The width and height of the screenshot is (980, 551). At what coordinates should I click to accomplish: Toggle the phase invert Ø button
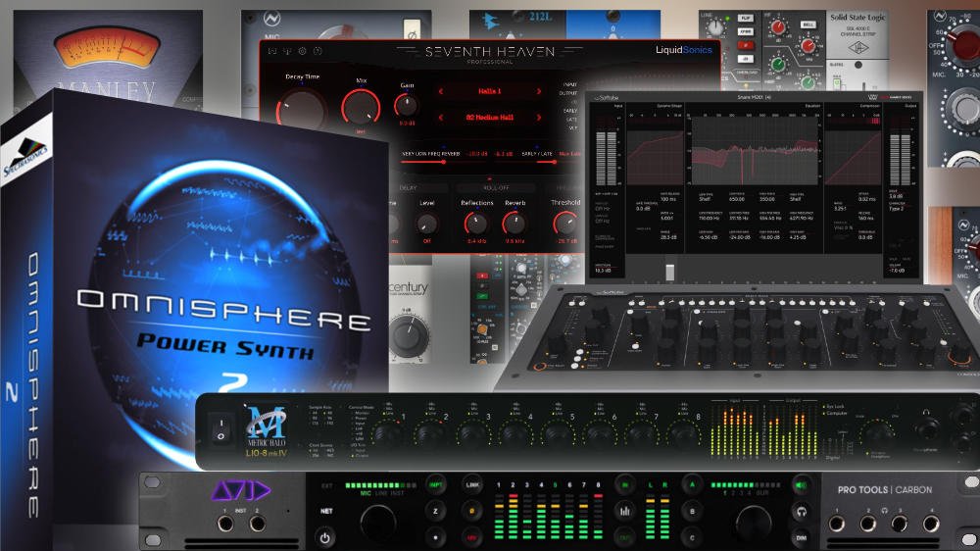pos(472,511)
